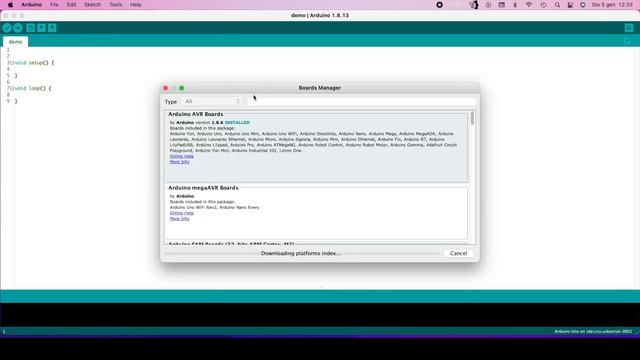Click the Save sketch toolbar icon

52,28
